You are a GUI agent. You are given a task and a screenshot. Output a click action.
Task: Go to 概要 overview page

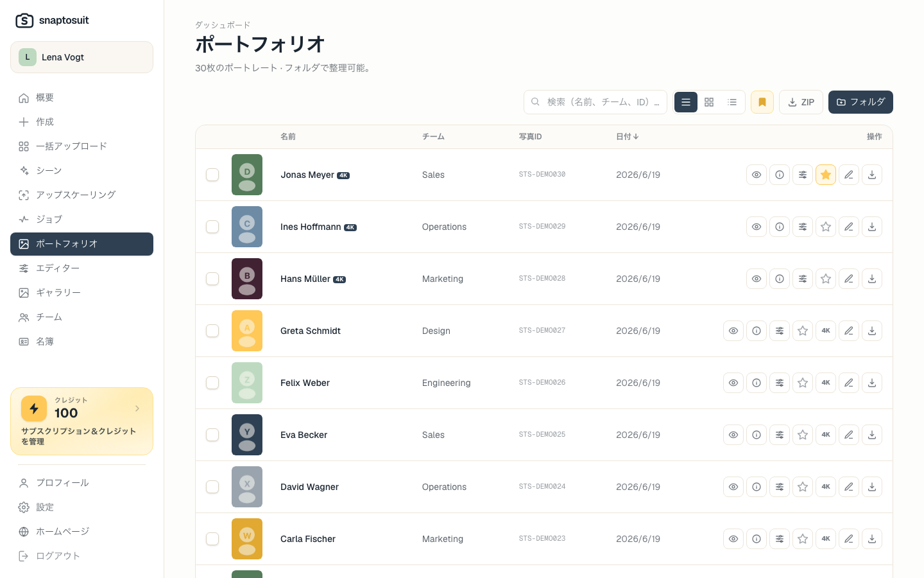pos(81,98)
